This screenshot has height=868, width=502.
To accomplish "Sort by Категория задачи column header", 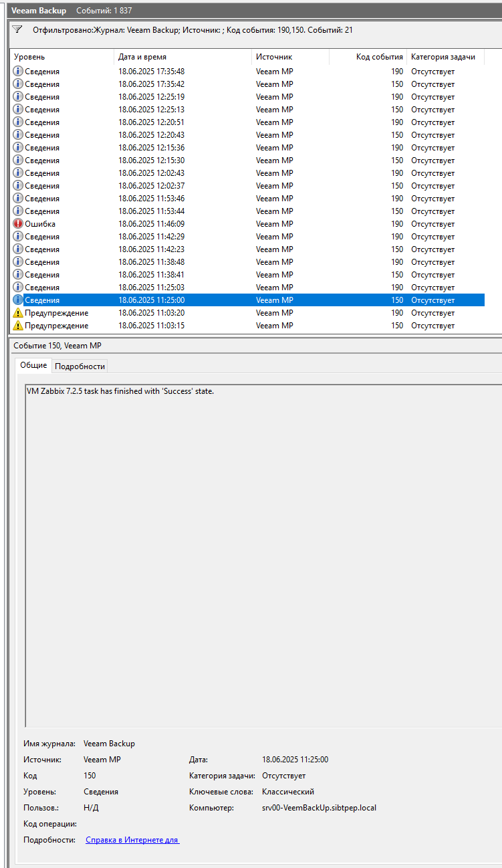I will pyautogui.click(x=446, y=58).
